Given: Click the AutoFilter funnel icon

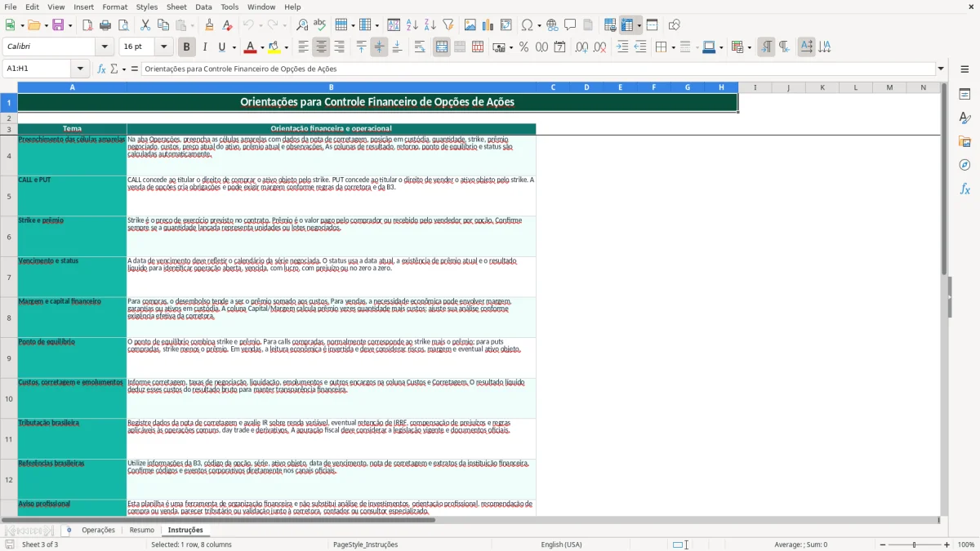Looking at the screenshot, I should point(448,25).
